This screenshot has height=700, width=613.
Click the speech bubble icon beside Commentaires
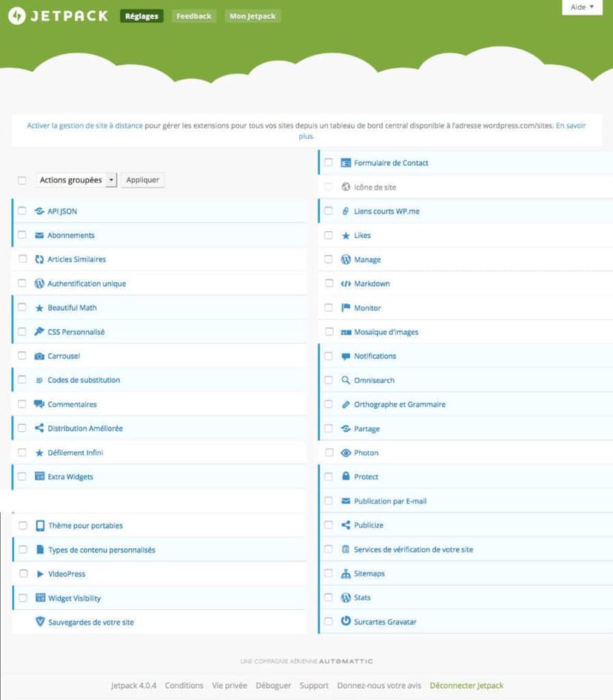coord(40,404)
